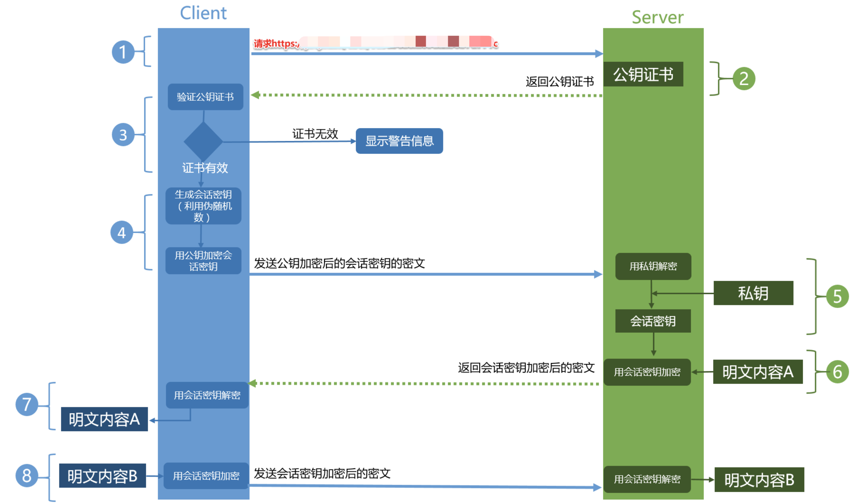This screenshot has height=504, width=865.
Task: Click the blue step 7 circle
Action: pos(27,404)
